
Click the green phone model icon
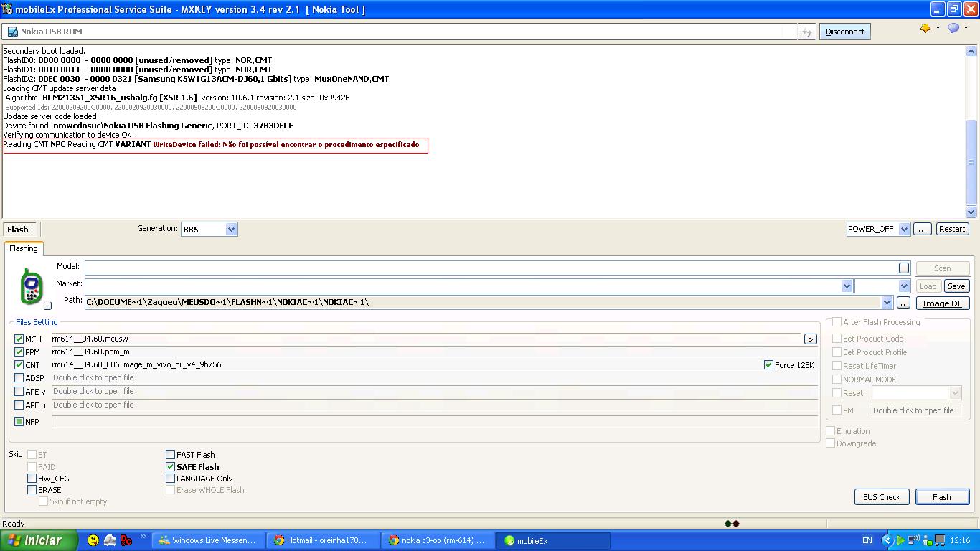31,286
